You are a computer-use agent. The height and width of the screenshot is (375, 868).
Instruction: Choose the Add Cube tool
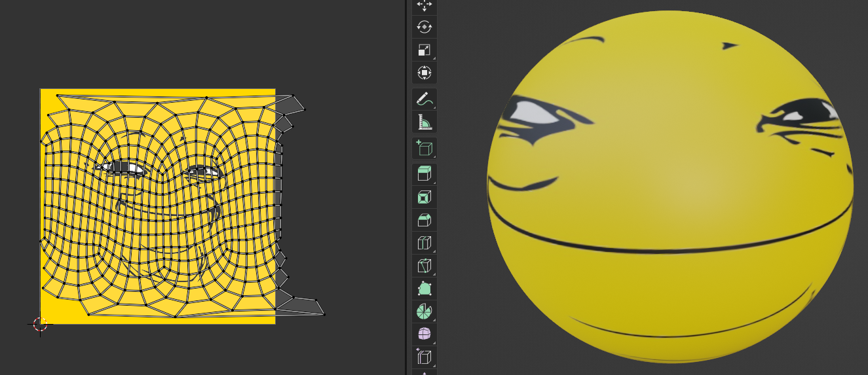424,149
